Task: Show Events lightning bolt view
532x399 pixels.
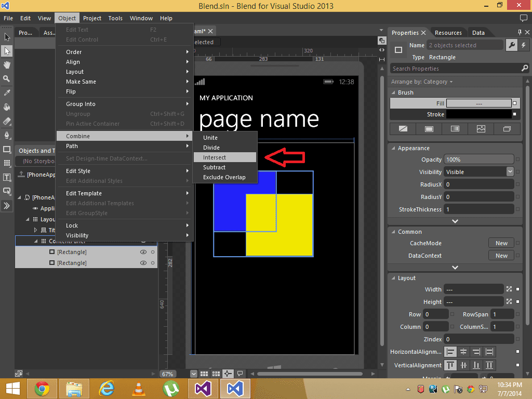Action: click(x=523, y=45)
